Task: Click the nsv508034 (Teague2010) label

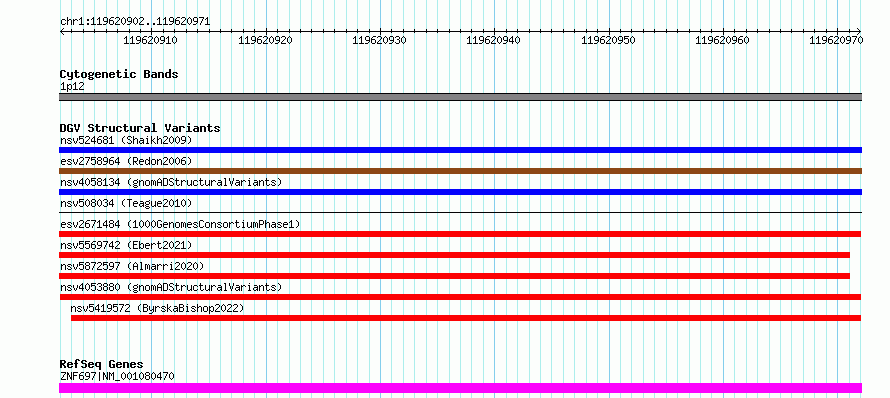Action: 126,203
